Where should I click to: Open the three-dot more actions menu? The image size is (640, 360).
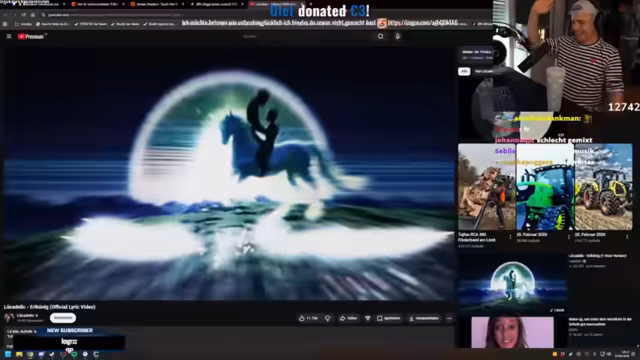449,318
